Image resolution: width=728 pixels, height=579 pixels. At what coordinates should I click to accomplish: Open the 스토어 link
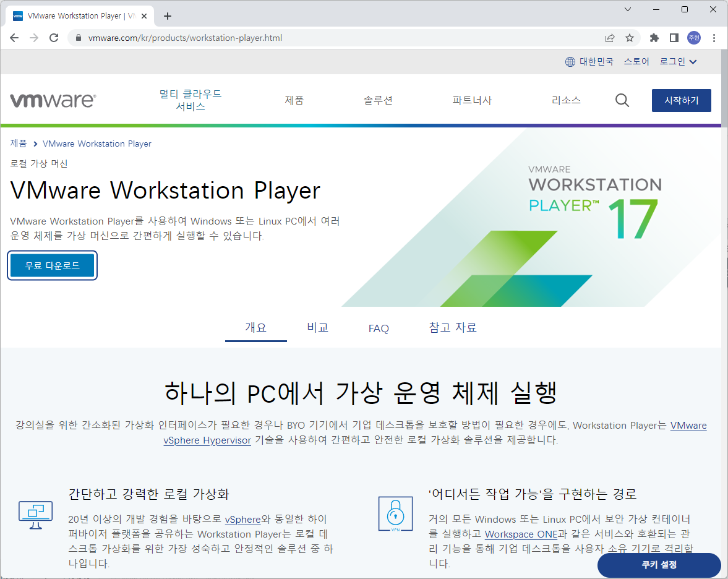coord(636,61)
